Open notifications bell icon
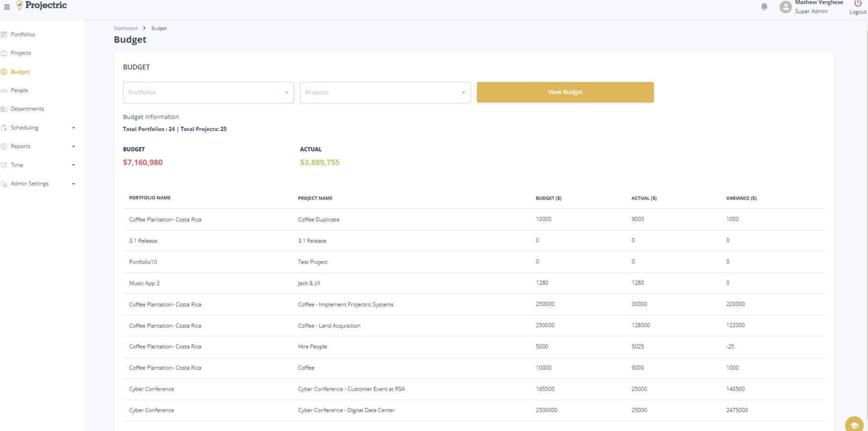868x431 pixels. point(764,7)
